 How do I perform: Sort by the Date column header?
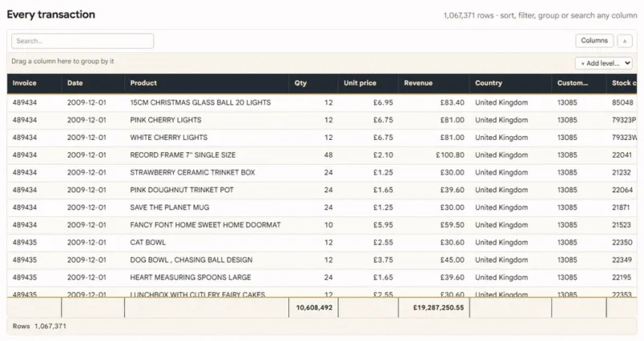point(93,84)
